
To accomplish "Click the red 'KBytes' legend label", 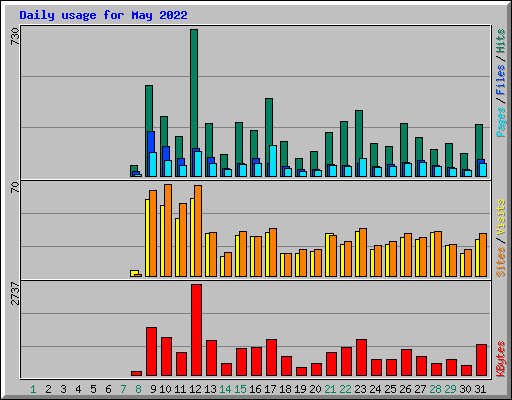I will coord(501,359).
